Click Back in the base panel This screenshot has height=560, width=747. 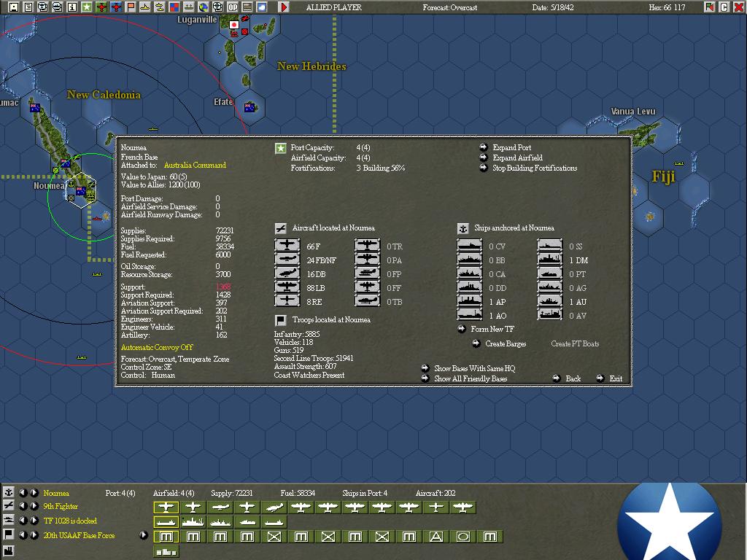(573, 378)
